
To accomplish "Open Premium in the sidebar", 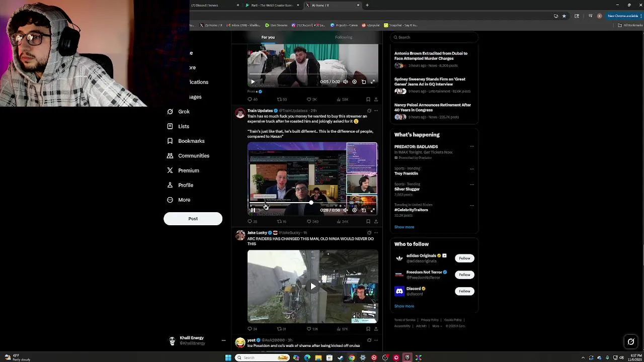I will pos(183,170).
